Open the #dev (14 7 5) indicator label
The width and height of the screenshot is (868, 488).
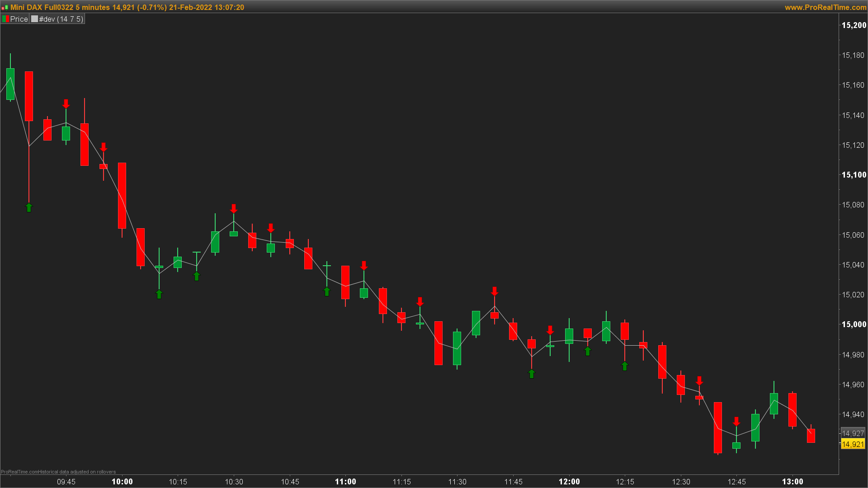61,19
